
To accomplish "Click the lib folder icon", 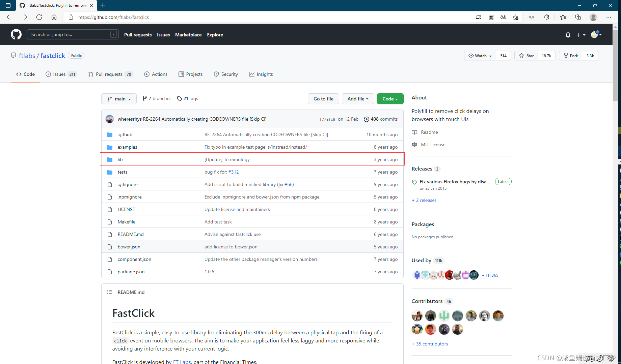I will coord(109,159).
